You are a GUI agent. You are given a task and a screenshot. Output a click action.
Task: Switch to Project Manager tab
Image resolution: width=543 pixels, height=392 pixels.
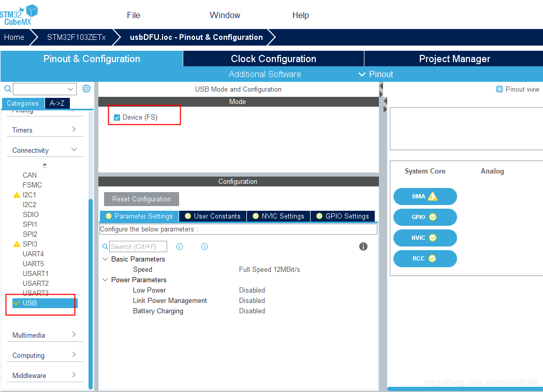pyautogui.click(x=454, y=59)
